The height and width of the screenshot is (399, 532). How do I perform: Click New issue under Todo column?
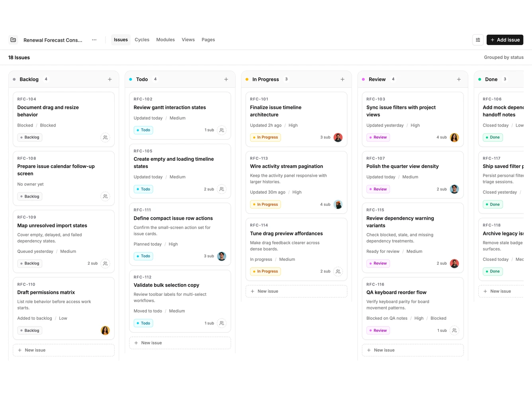pos(180,343)
